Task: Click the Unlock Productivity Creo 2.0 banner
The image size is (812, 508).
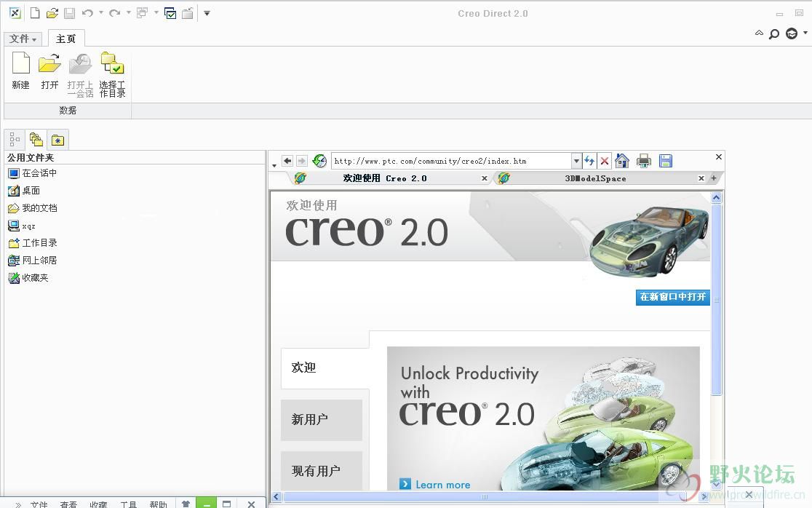Action: click(x=544, y=418)
